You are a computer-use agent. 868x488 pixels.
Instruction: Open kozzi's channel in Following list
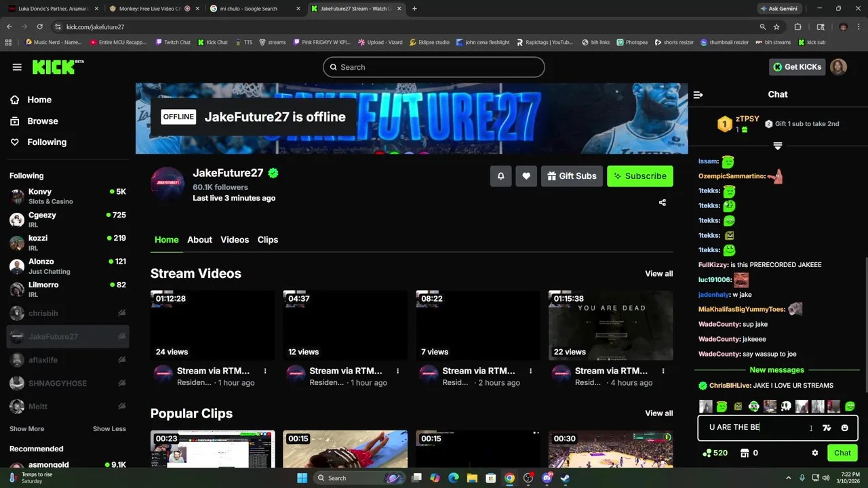(68, 243)
